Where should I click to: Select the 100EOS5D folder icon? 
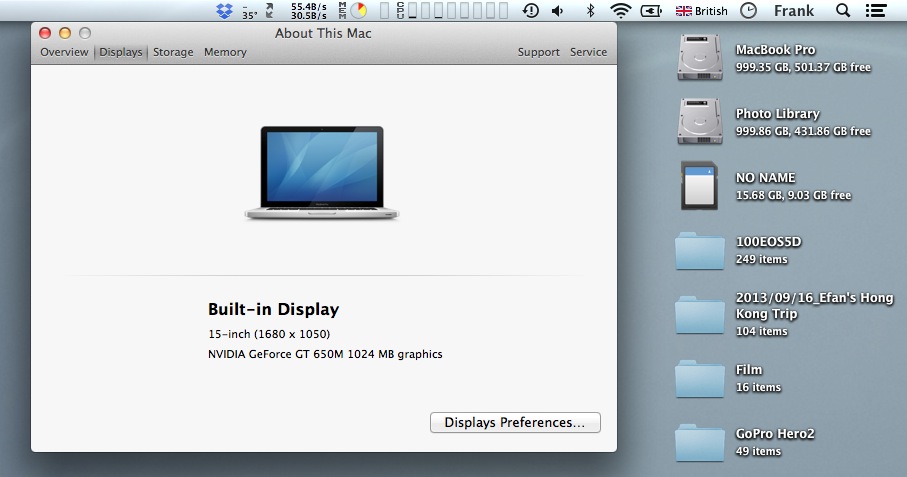[699, 250]
